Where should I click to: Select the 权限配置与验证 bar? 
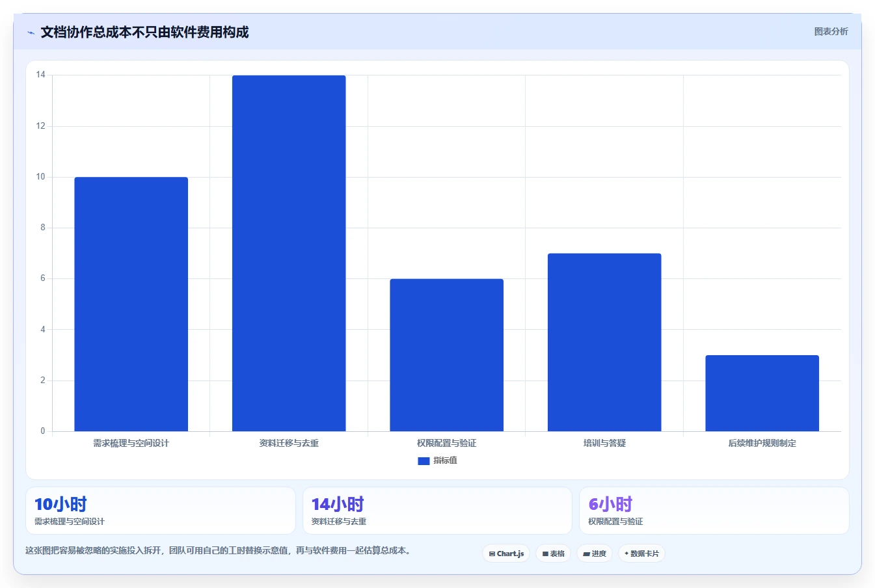[446, 355]
